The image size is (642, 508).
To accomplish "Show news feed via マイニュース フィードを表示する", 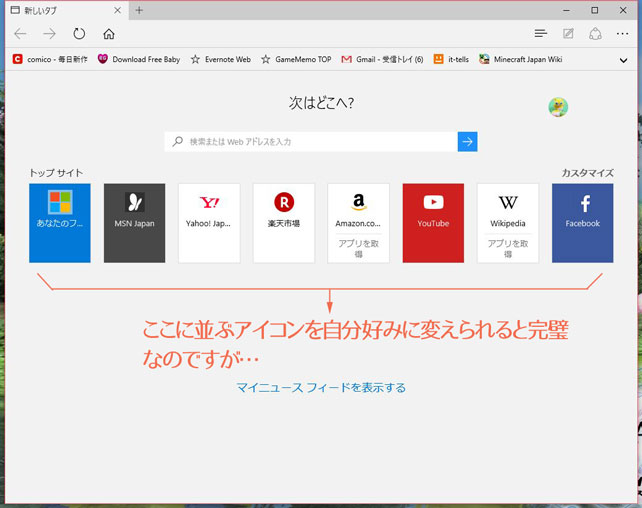I will click(x=321, y=388).
